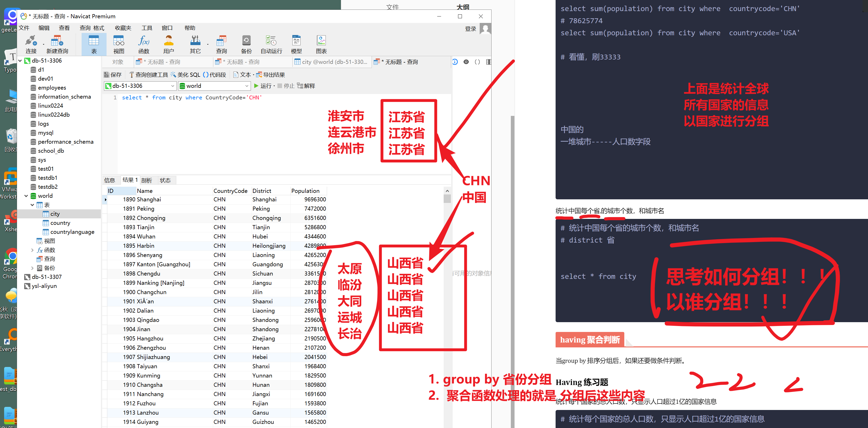Switch to the 剖析 (Profile) result tab
Image resolution: width=868 pixels, height=428 pixels.
147,181
